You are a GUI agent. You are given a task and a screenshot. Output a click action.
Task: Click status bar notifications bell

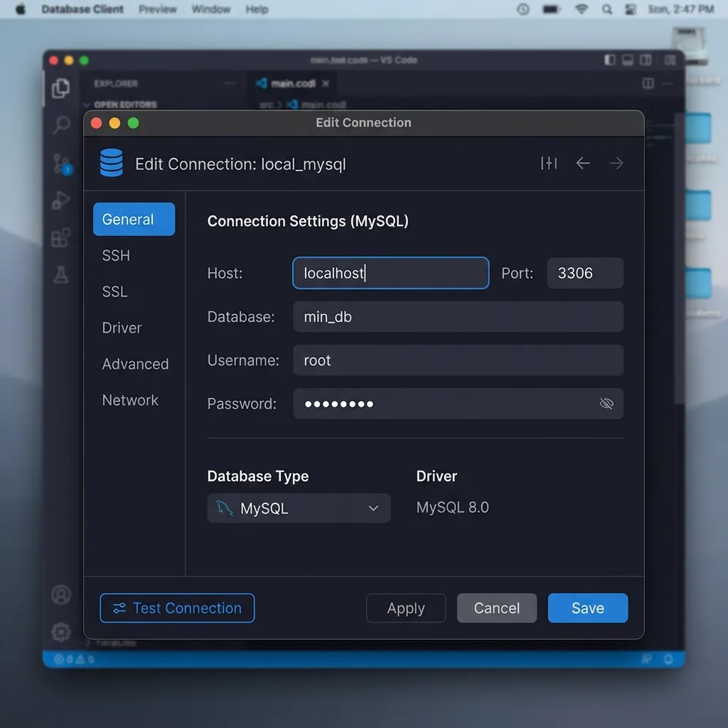(x=668, y=659)
